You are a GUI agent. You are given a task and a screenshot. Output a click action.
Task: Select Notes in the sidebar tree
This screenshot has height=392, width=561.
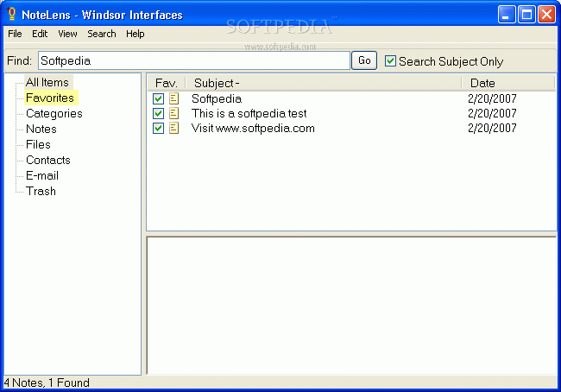click(x=41, y=129)
